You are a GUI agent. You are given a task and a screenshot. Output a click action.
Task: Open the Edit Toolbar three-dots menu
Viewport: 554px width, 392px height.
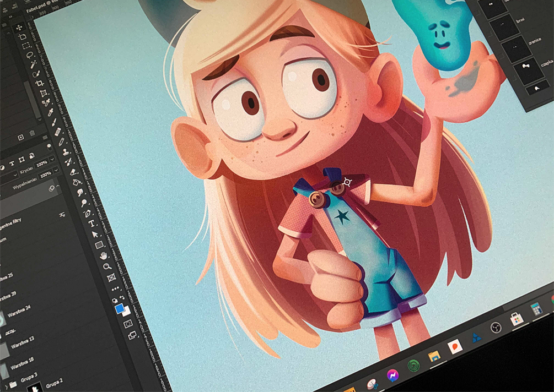(x=115, y=289)
